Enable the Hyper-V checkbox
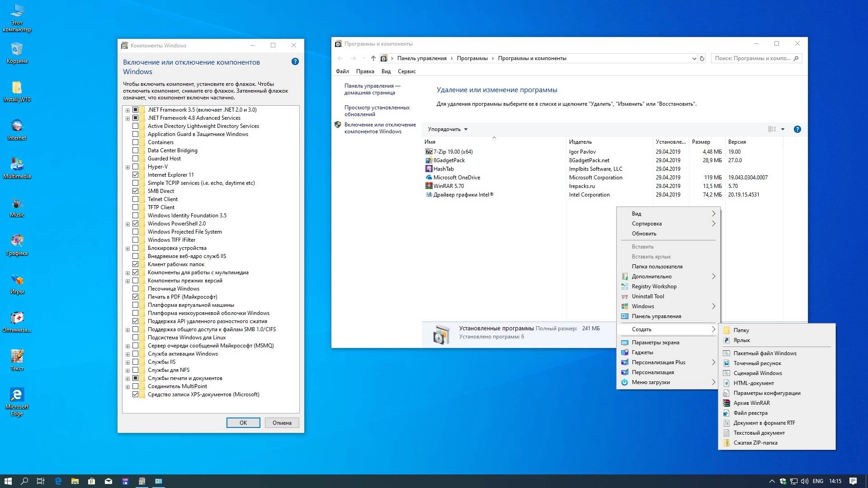The height and width of the screenshot is (488, 868). click(135, 167)
